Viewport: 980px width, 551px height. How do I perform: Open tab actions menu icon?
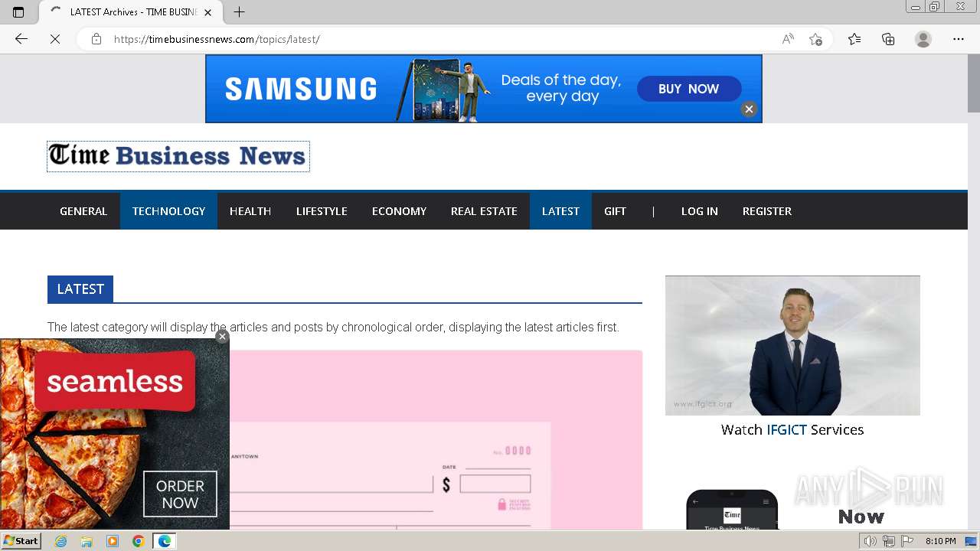click(18, 12)
